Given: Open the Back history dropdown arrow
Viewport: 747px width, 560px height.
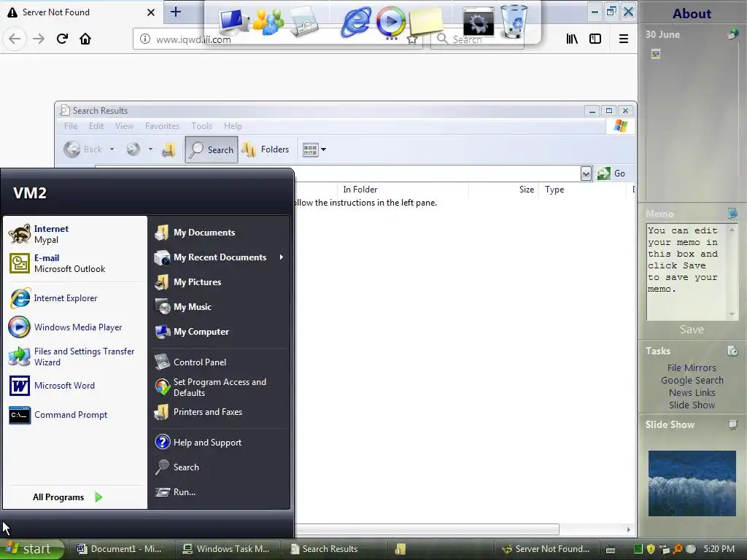Looking at the screenshot, I should 112,149.
